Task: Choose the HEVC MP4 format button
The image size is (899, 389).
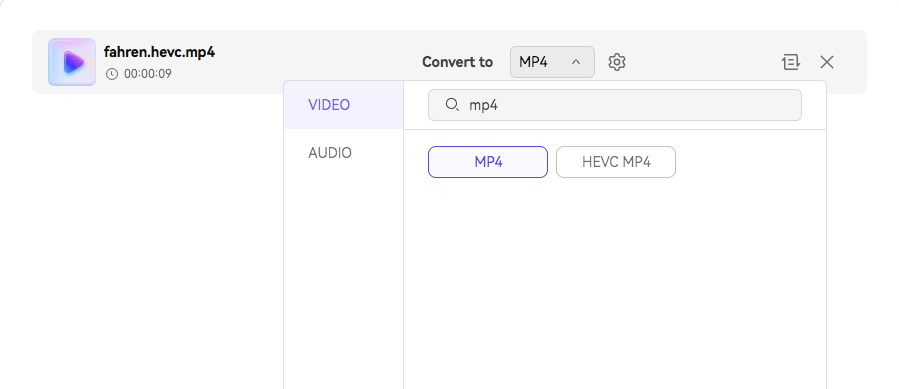Action: 616,162
